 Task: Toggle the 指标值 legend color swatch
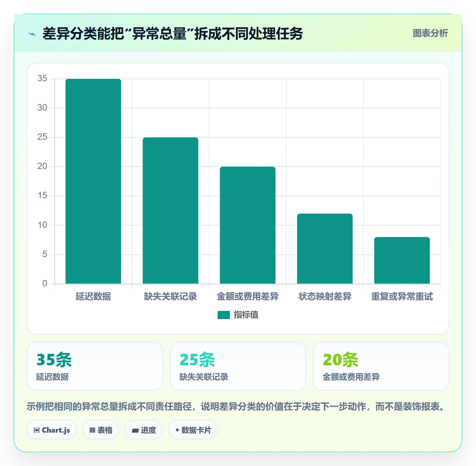point(224,315)
